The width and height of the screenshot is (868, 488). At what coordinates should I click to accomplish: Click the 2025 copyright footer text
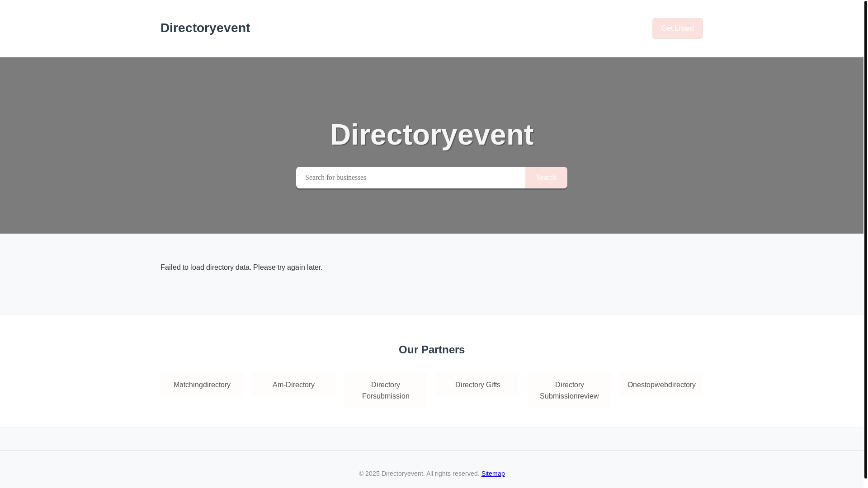pyautogui.click(x=419, y=474)
